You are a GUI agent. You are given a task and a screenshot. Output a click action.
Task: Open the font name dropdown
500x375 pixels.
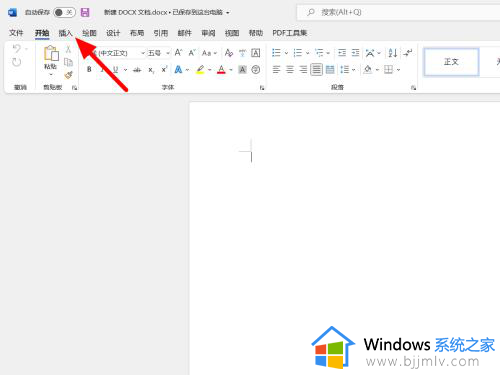143,53
